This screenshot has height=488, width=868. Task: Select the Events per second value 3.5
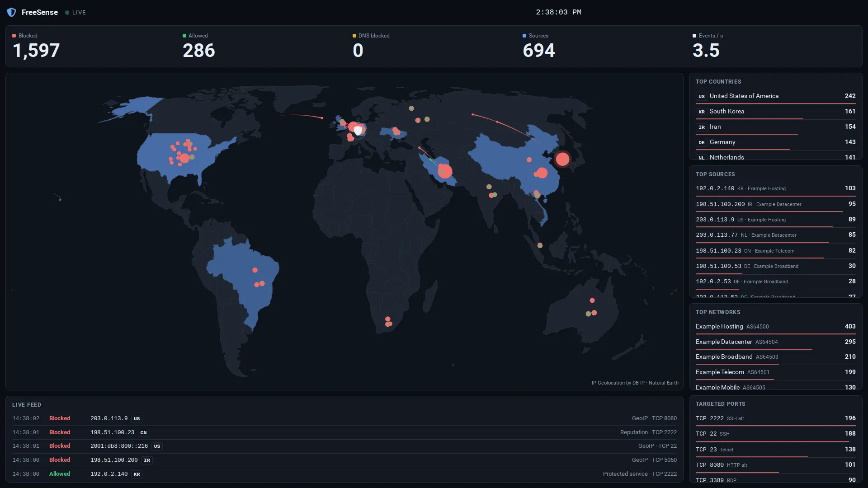pos(706,50)
